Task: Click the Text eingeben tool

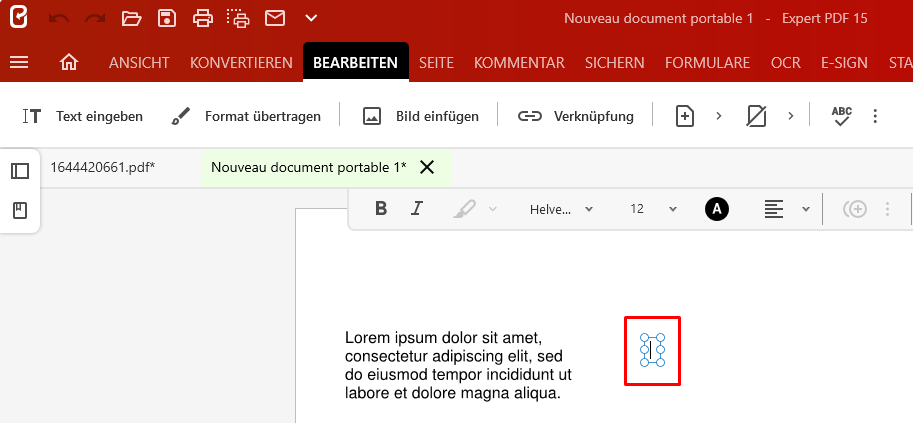Action: 83,117
